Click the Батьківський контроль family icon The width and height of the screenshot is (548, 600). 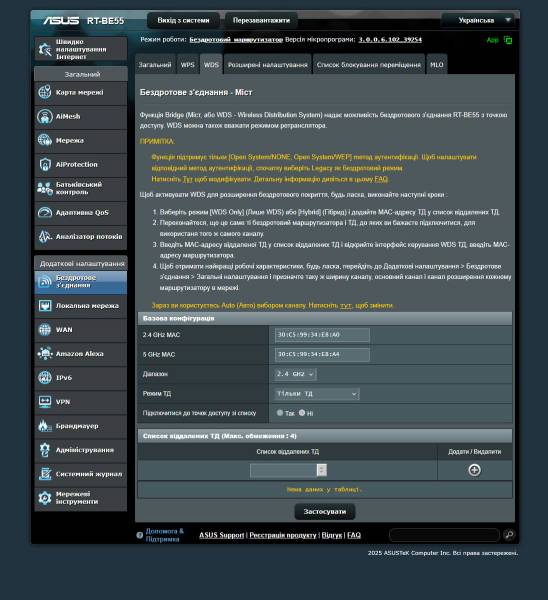pyautogui.click(x=45, y=188)
